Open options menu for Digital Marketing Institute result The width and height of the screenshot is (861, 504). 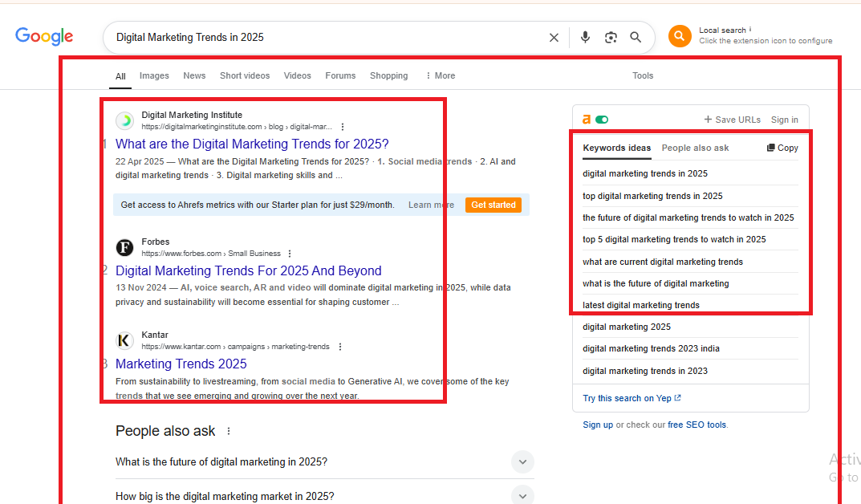[x=343, y=127]
